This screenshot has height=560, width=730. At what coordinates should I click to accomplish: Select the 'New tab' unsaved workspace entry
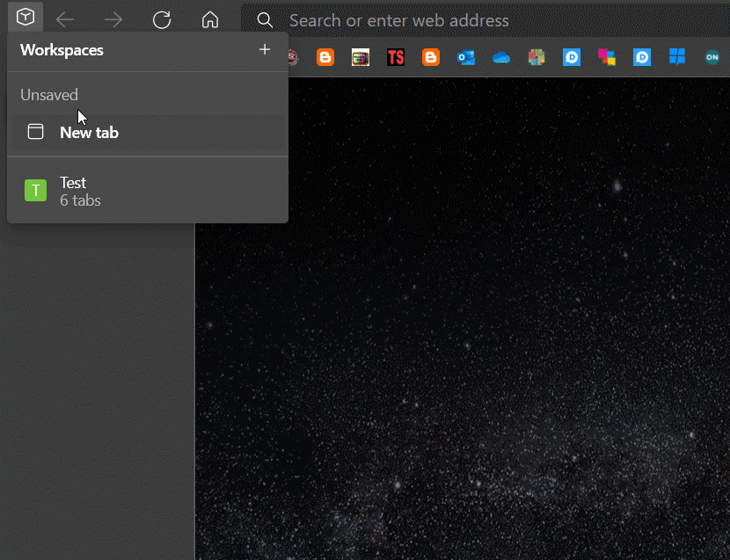[x=148, y=133]
